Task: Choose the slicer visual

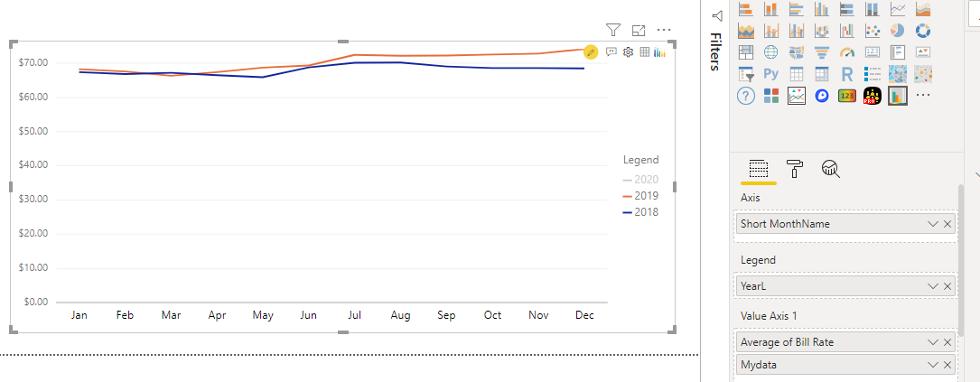Action: [746, 74]
